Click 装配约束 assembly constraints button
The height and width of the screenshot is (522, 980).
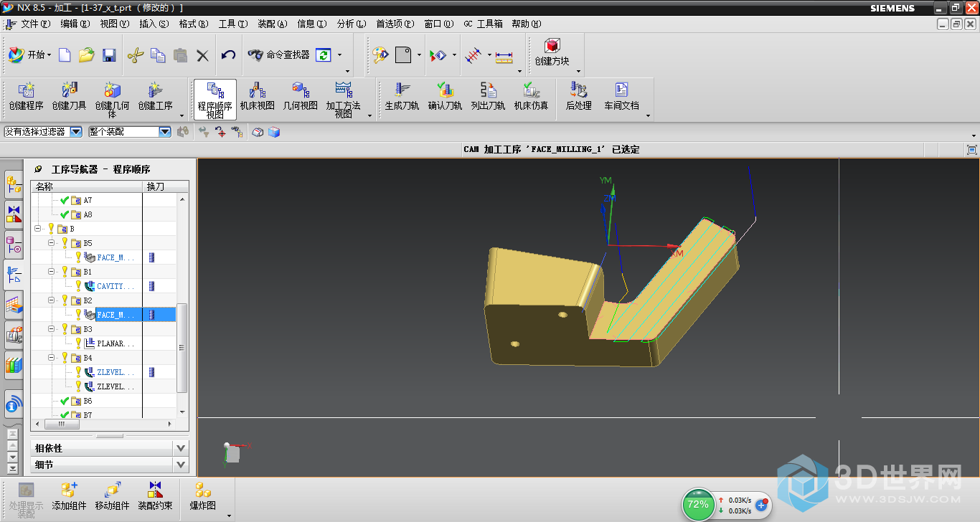[x=156, y=496]
